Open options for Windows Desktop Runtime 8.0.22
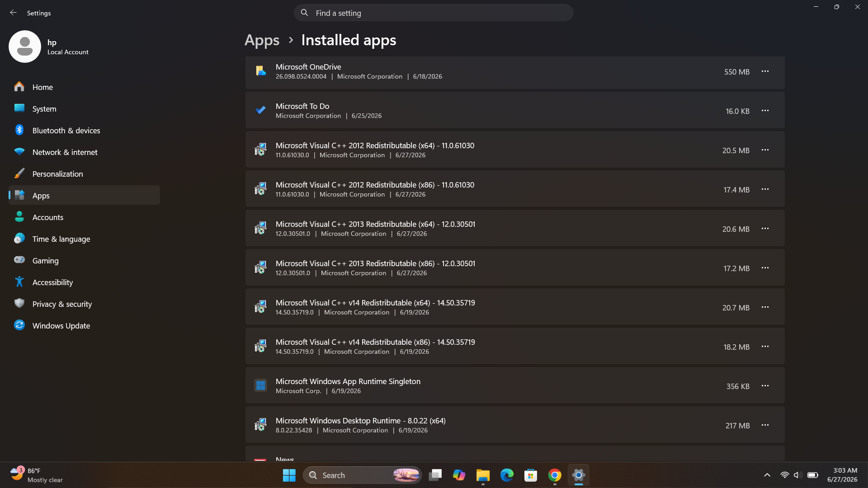 pyautogui.click(x=765, y=425)
